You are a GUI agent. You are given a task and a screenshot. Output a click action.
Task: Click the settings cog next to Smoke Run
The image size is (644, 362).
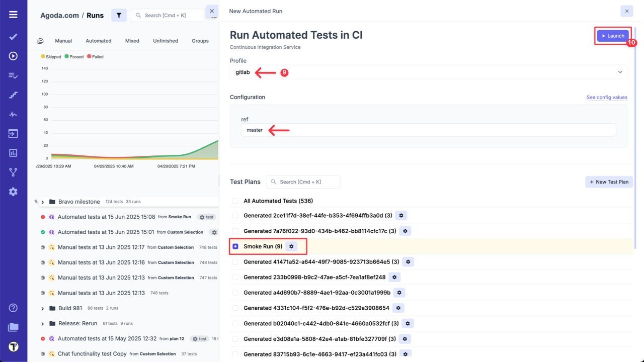click(x=291, y=246)
